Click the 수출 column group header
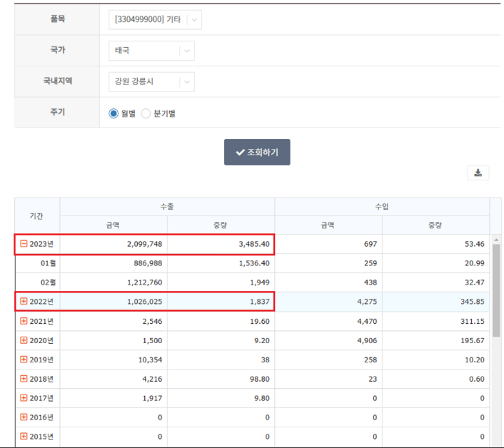The width and height of the screenshot is (504, 448). [167, 206]
